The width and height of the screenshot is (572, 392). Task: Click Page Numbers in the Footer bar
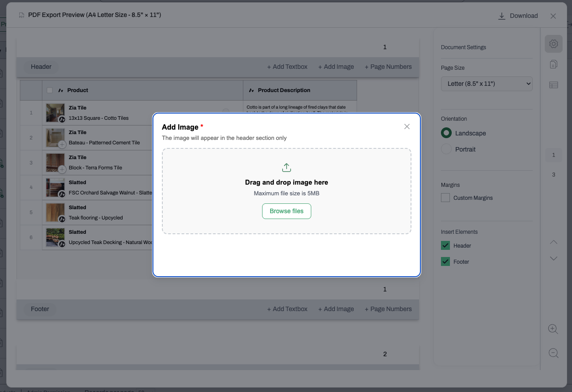tap(388, 309)
